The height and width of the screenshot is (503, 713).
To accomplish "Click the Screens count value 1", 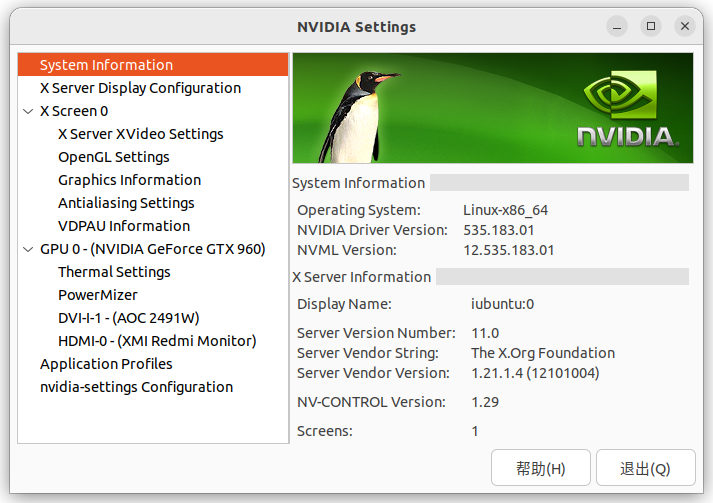I will [x=475, y=431].
